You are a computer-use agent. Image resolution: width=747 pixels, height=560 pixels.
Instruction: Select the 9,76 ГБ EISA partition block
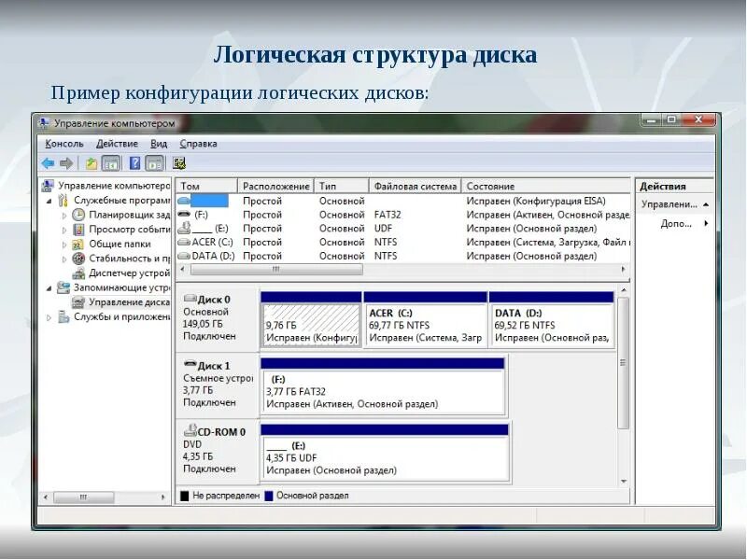311,319
